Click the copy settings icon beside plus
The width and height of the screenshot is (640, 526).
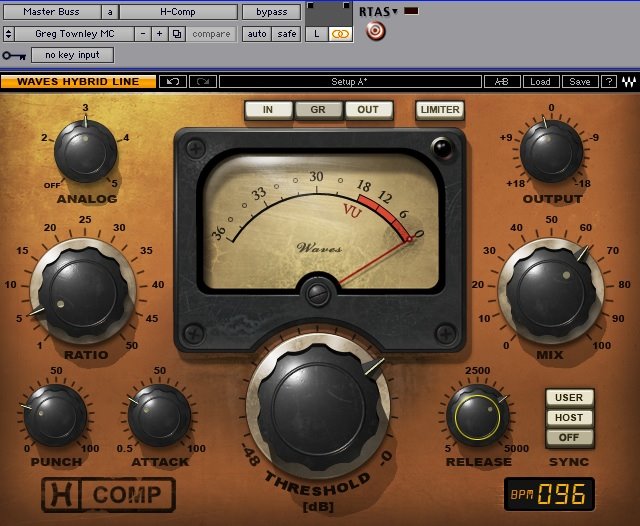tap(177, 34)
